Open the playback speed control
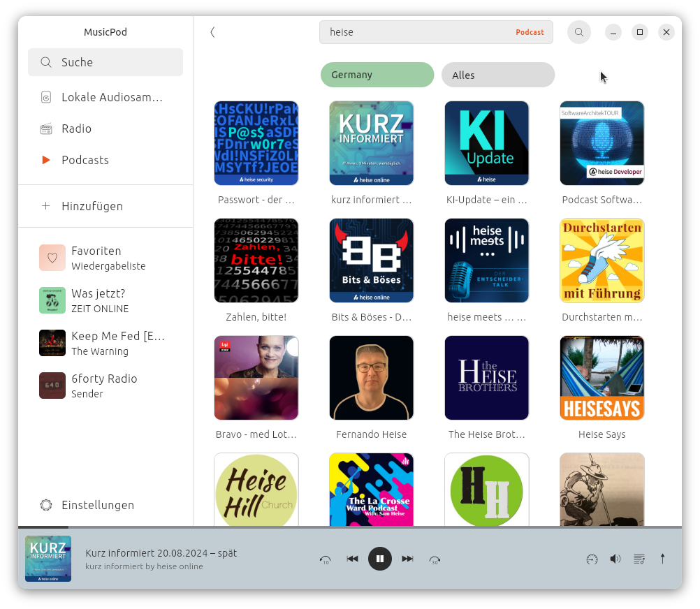This screenshot has height=609, width=700. [x=592, y=559]
